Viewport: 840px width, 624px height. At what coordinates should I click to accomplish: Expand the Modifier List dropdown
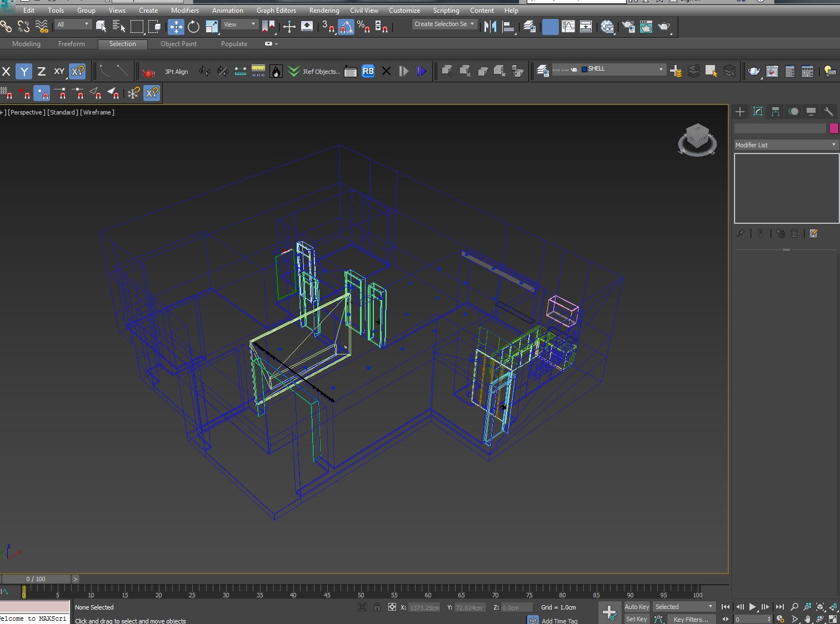tap(786, 144)
